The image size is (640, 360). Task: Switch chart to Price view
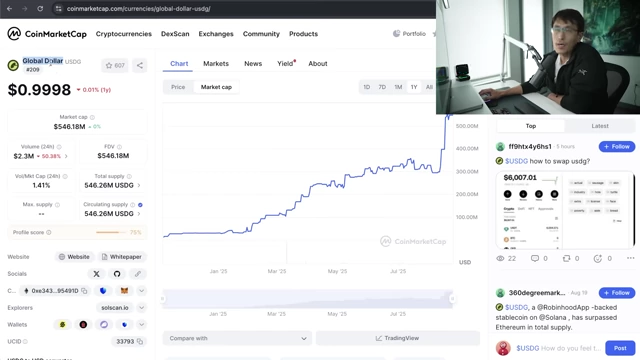[178, 87]
